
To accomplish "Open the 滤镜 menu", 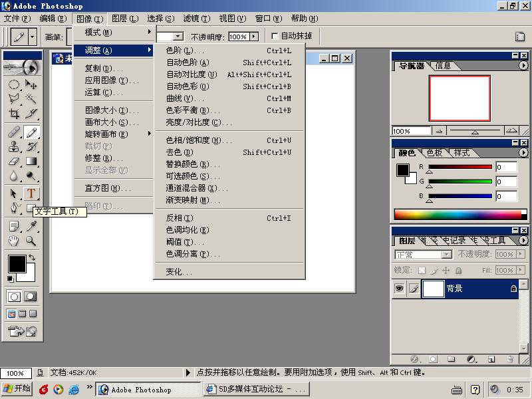I will (x=197, y=19).
